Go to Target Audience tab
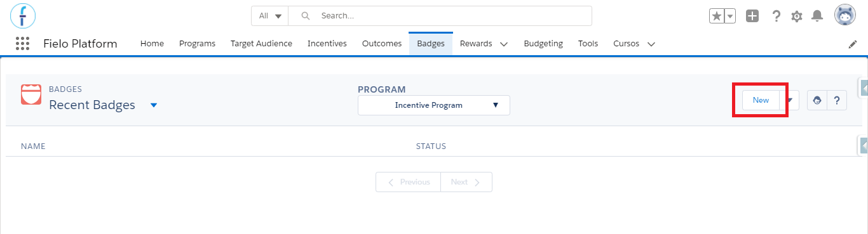Screen dimensions: 868x234 tap(261, 44)
